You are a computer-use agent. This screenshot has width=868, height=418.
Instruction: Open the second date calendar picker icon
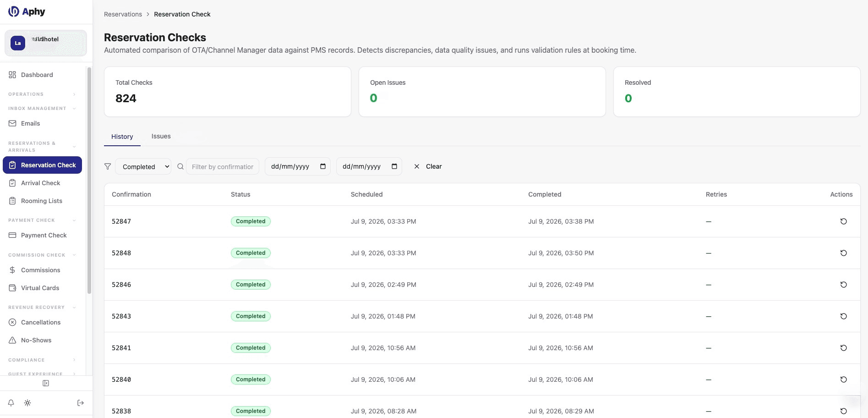394,166
